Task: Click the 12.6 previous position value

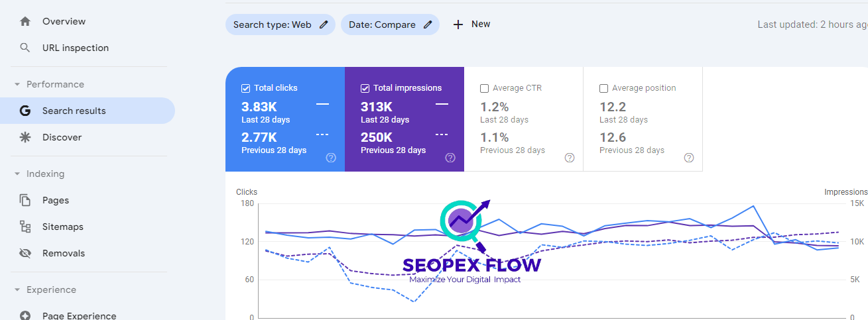Action: pyautogui.click(x=613, y=137)
